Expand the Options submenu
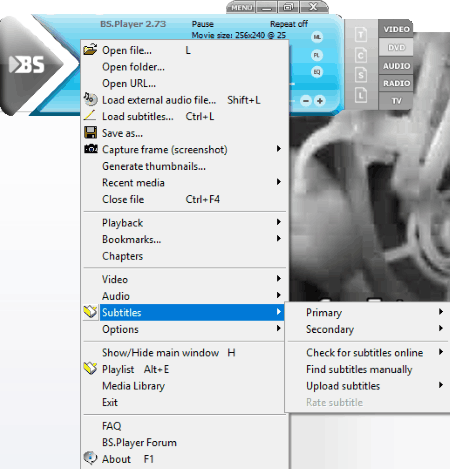The height and width of the screenshot is (469, 450). click(x=185, y=329)
